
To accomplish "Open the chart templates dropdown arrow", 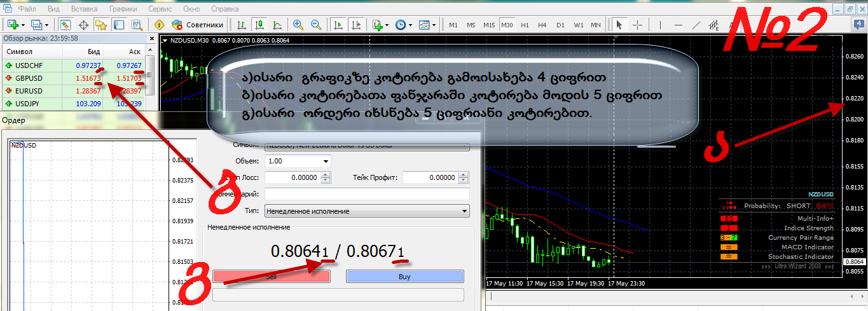I will [x=434, y=25].
